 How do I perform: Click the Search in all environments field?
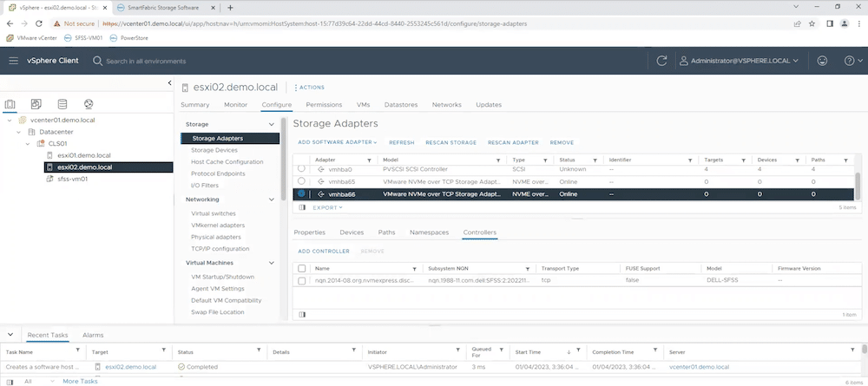click(x=146, y=61)
